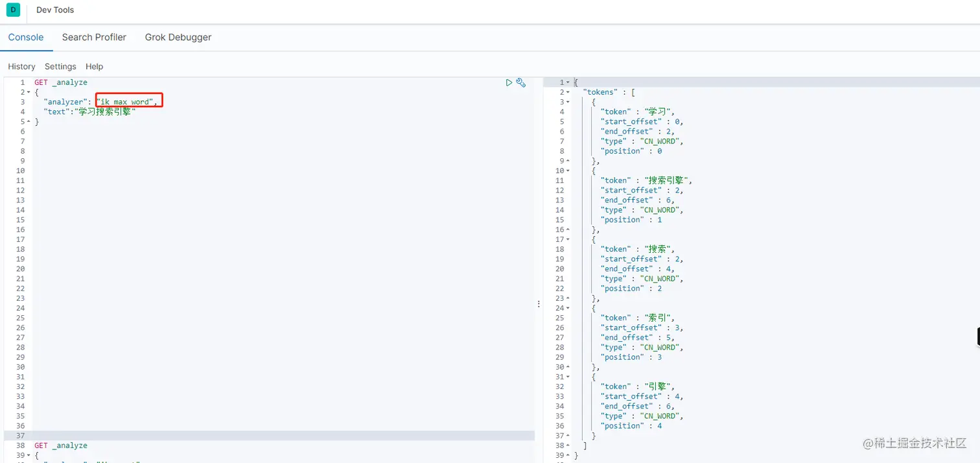Image resolution: width=980 pixels, height=463 pixels.
Task: Open the Search Profiler tab
Action: point(94,37)
